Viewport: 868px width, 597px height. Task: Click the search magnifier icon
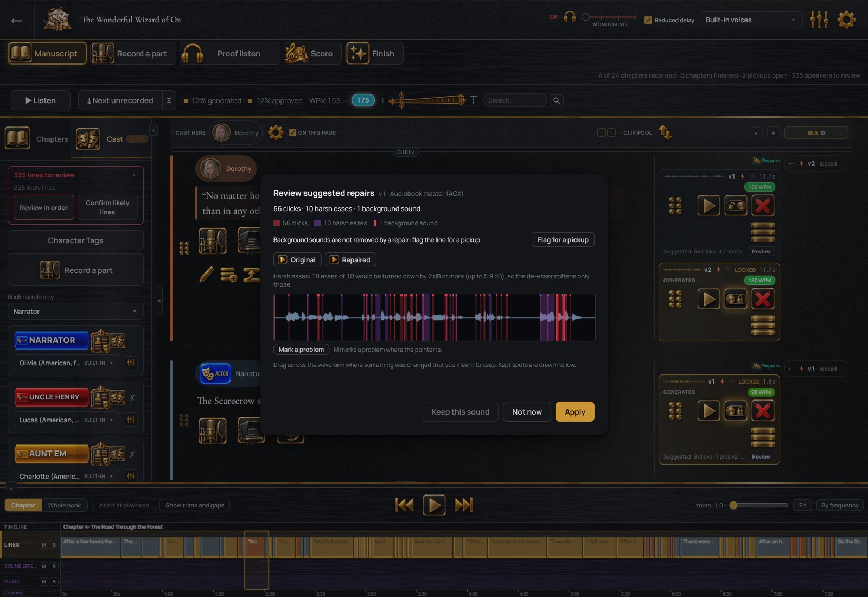coord(556,100)
